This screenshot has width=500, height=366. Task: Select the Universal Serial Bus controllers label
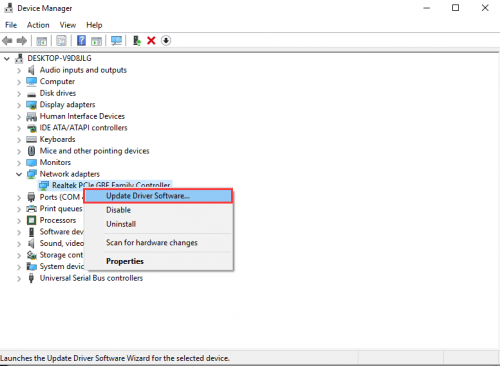[91, 278]
